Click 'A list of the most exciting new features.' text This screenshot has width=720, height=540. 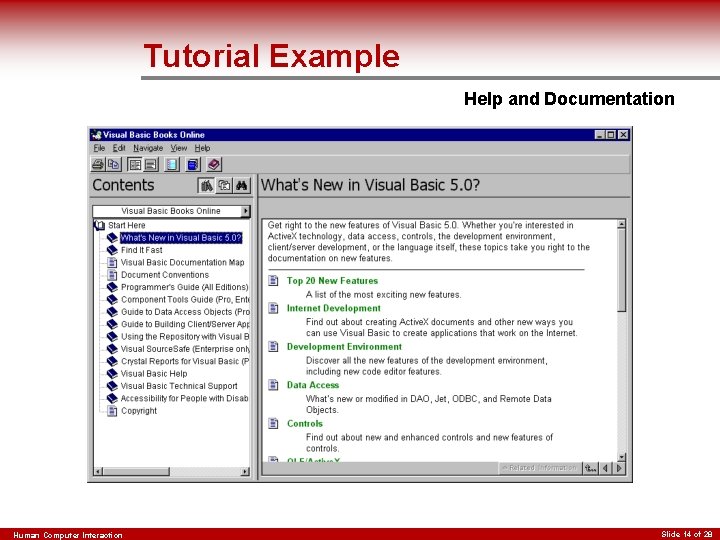point(383,295)
